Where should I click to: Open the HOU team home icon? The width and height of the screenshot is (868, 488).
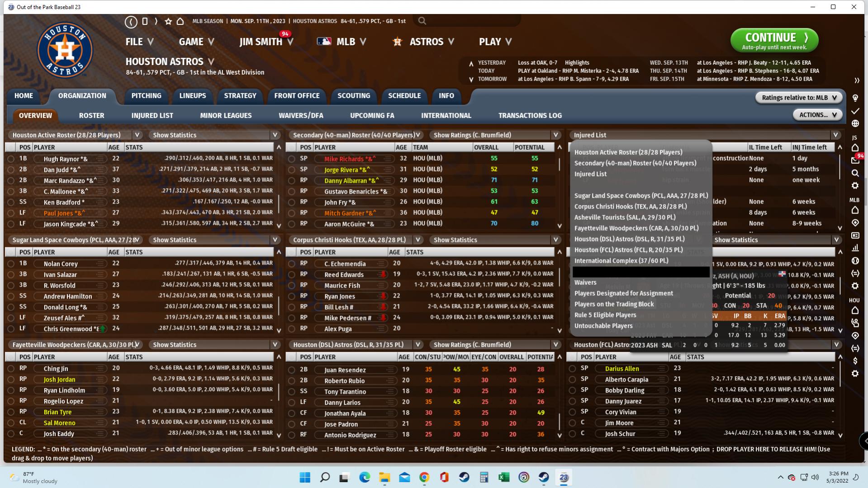click(x=855, y=310)
